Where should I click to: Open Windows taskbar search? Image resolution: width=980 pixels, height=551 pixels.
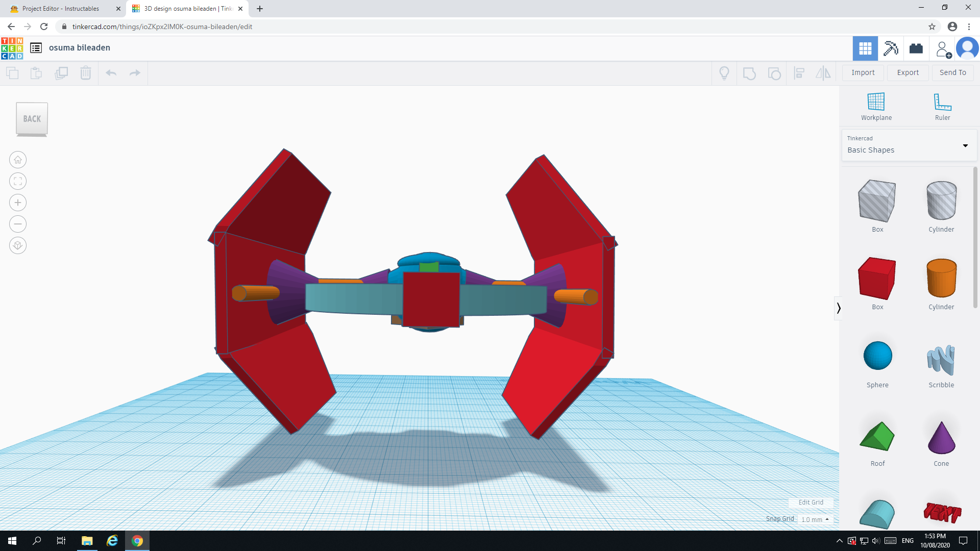point(37,541)
